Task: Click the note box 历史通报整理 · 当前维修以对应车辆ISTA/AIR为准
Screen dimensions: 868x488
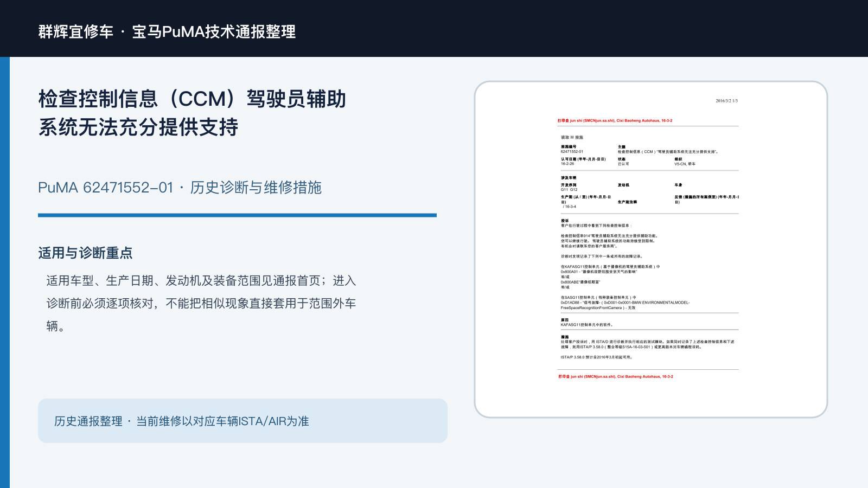Action: click(242, 421)
